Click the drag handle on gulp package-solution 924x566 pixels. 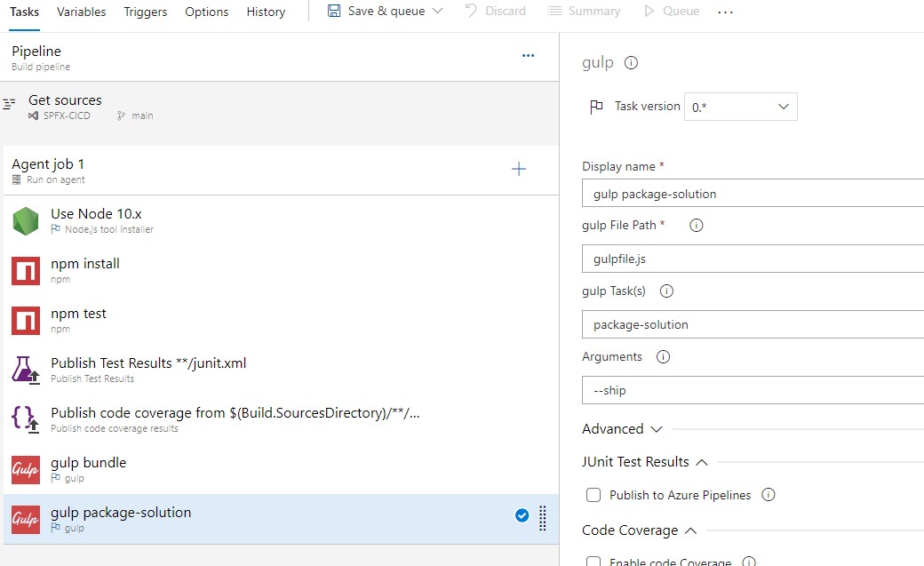pyautogui.click(x=543, y=519)
